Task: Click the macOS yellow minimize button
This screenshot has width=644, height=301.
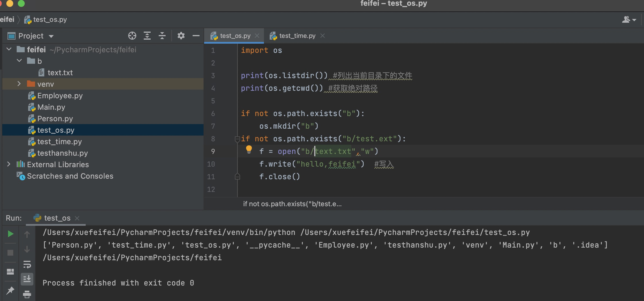Action: coord(10,3)
